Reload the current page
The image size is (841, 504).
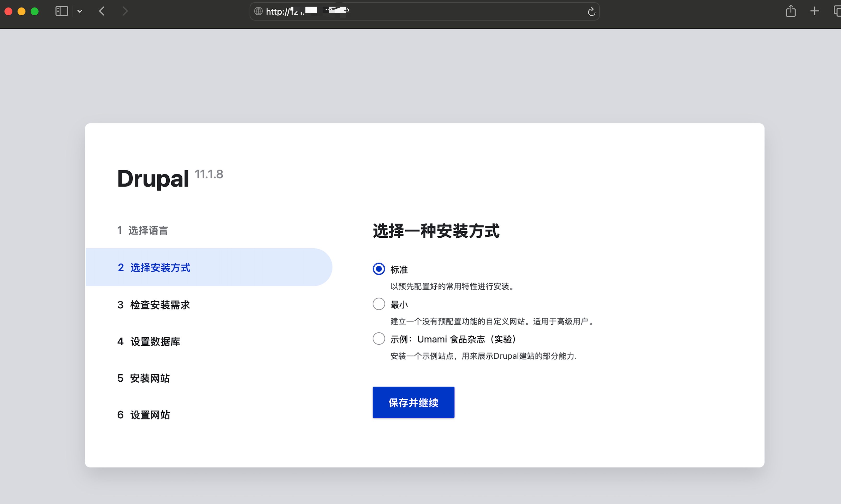591,11
